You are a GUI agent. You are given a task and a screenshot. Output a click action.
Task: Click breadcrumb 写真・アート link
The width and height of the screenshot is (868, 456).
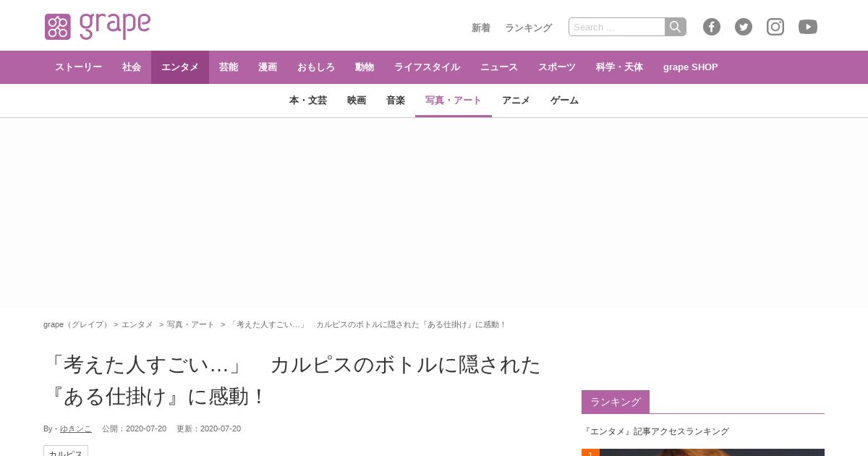(191, 324)
